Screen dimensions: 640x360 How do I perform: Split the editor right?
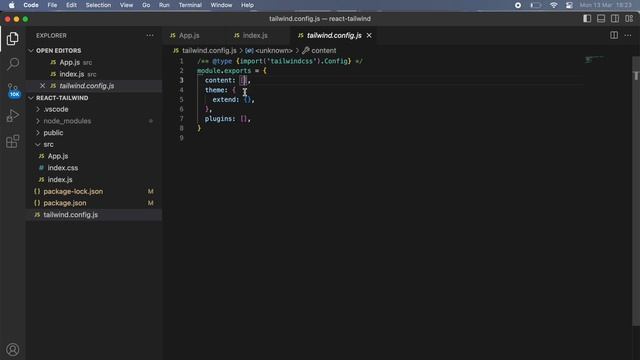point(614,36)
